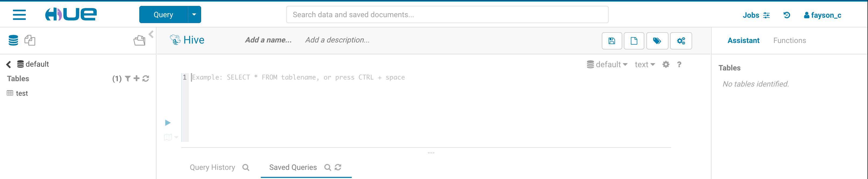Open the session settings gears icon
The image size is (868, 179).
(x=681, y=41)
